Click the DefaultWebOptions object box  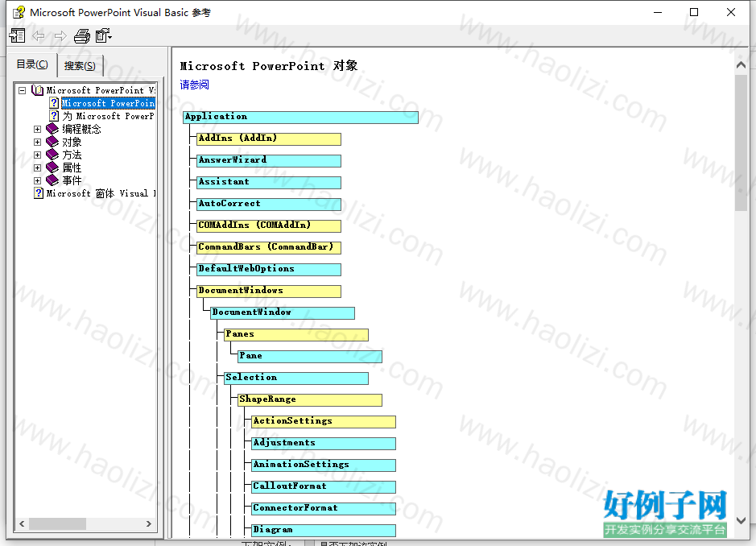[269, 269]
